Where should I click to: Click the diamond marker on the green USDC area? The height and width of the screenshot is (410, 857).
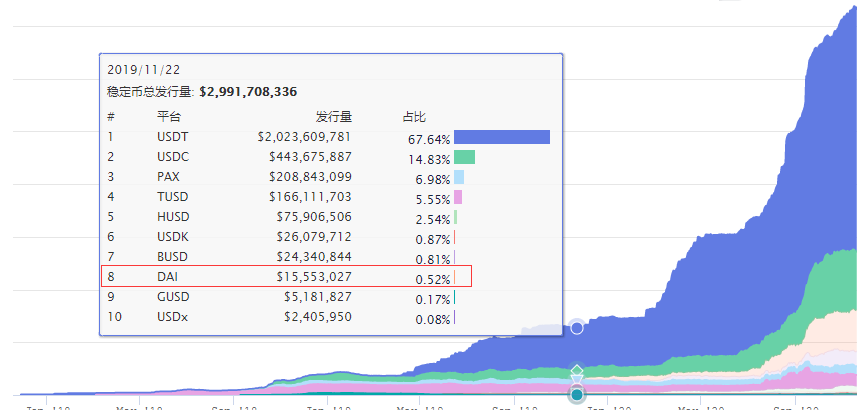pos(577,371)
